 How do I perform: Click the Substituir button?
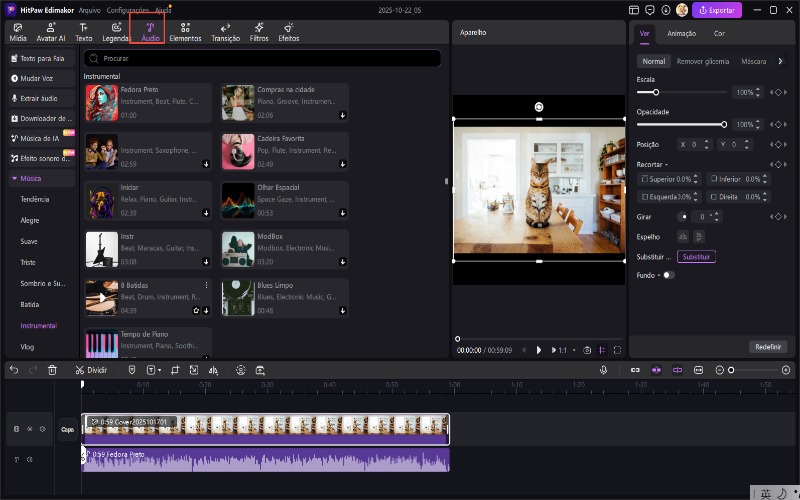click(696, 257)
